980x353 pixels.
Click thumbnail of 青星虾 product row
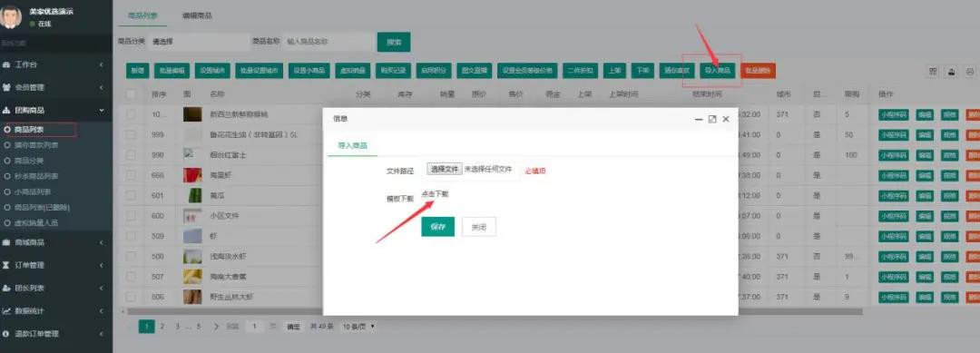click(x=192, y=175)
